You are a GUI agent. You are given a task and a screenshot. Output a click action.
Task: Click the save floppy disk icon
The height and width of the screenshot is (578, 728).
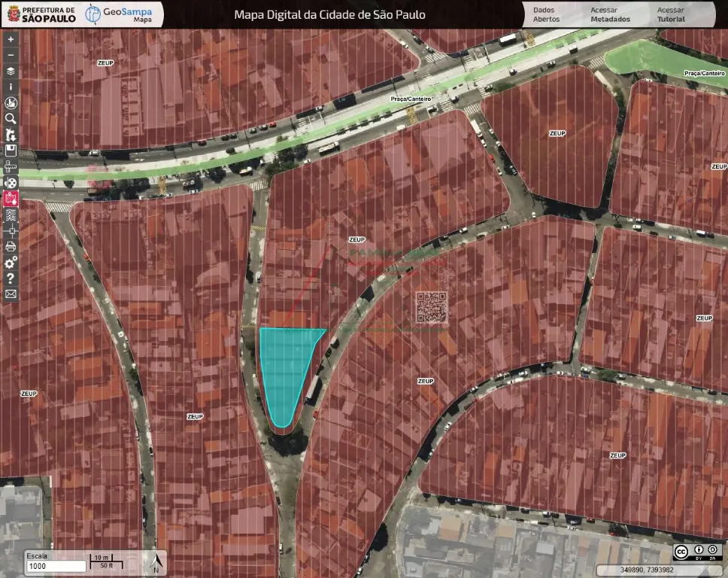point(11,151)
